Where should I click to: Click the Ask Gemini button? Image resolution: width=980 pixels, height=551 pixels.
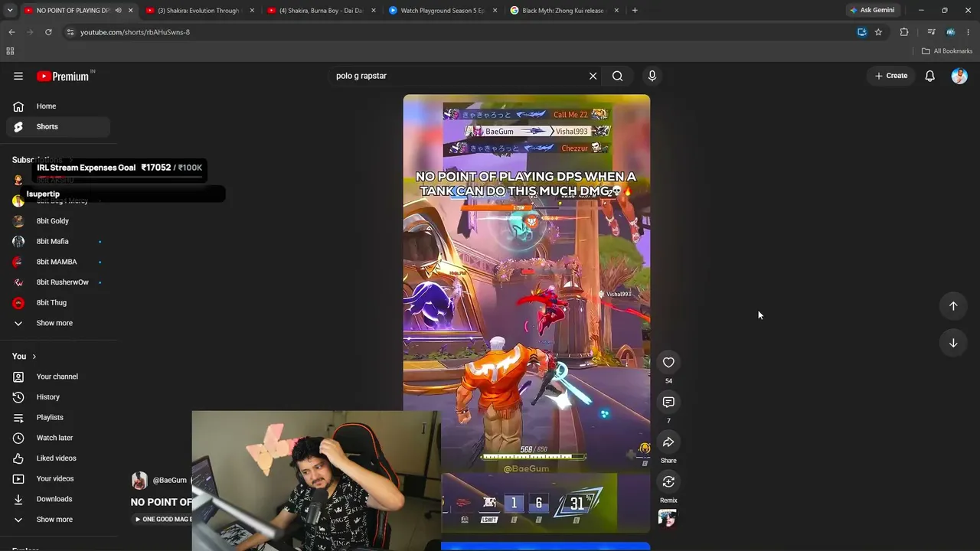872,11
